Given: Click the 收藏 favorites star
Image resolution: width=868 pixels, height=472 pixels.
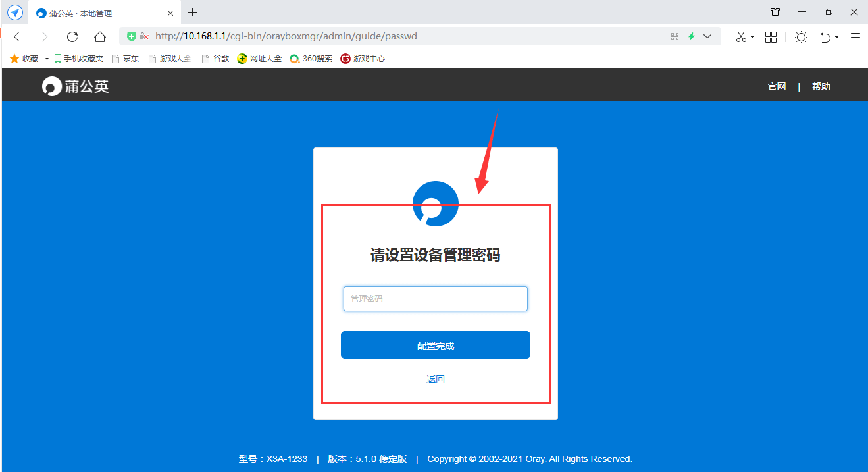Looking at the screenshot, I should point(14,59).
